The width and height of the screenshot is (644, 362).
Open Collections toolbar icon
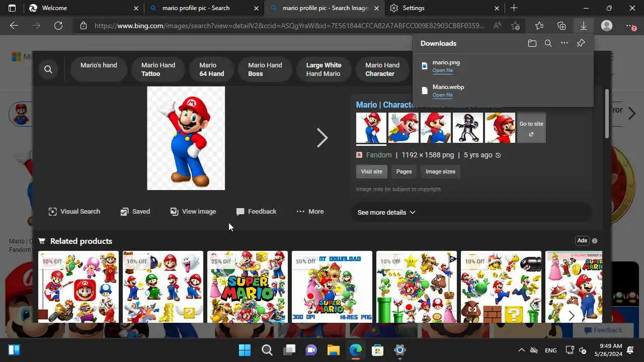[x=561, y=26]
